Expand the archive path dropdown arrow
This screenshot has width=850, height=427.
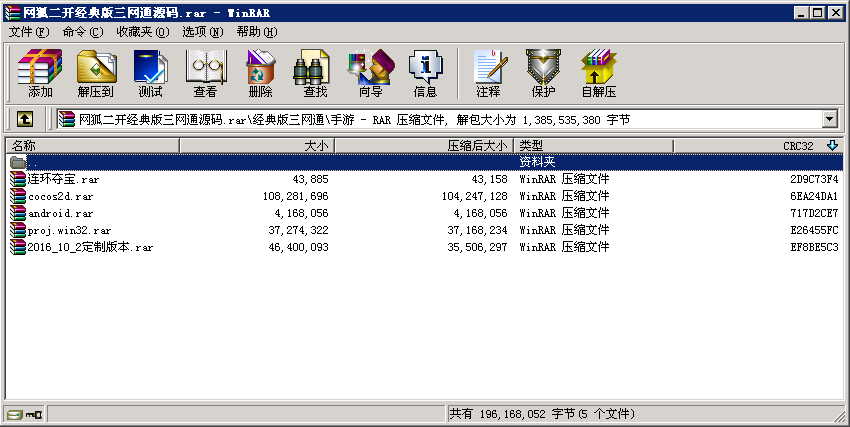[829, 119]
